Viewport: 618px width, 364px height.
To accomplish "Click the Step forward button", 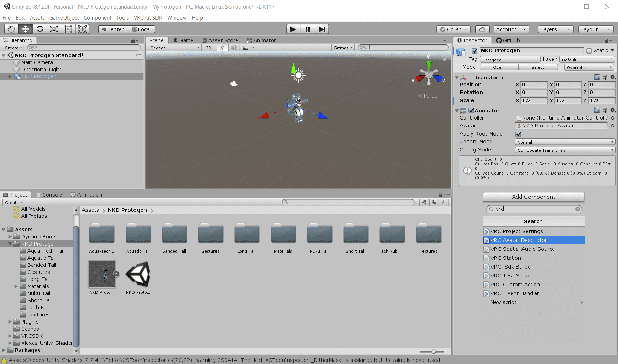I will 322,29.
